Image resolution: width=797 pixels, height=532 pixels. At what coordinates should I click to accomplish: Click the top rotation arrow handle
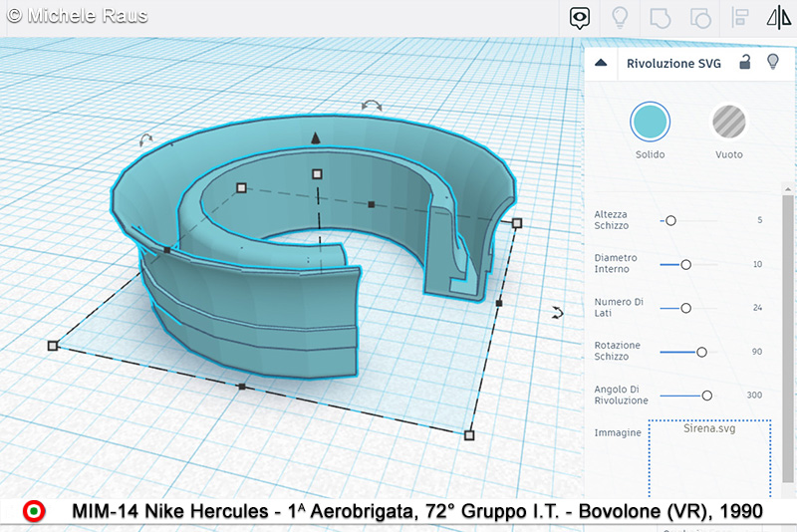tap(372, 106)
